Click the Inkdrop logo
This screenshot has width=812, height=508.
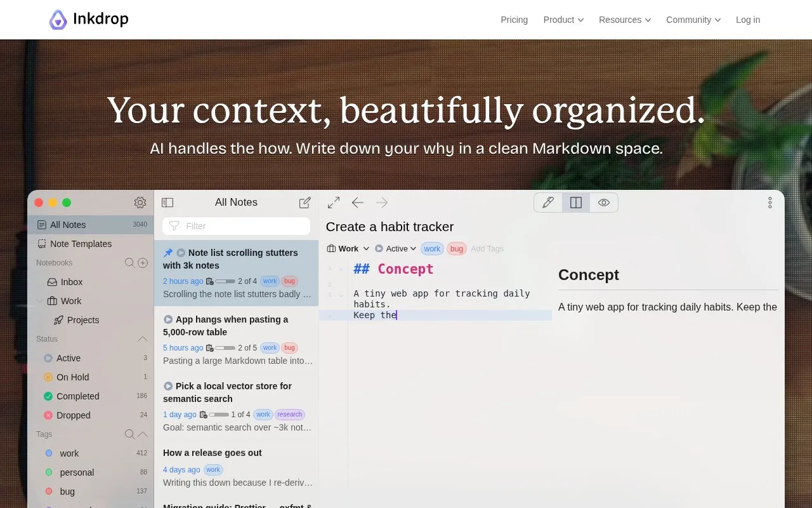pos(89,20)
